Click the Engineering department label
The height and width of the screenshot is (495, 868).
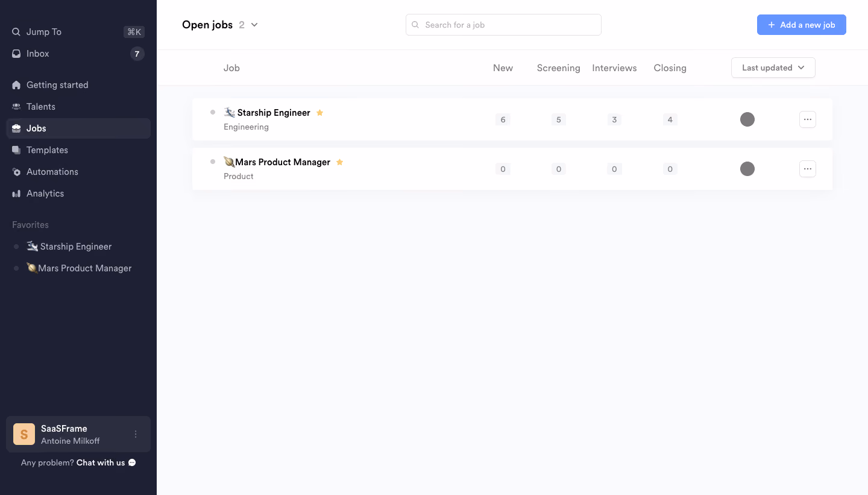[246, 127]
